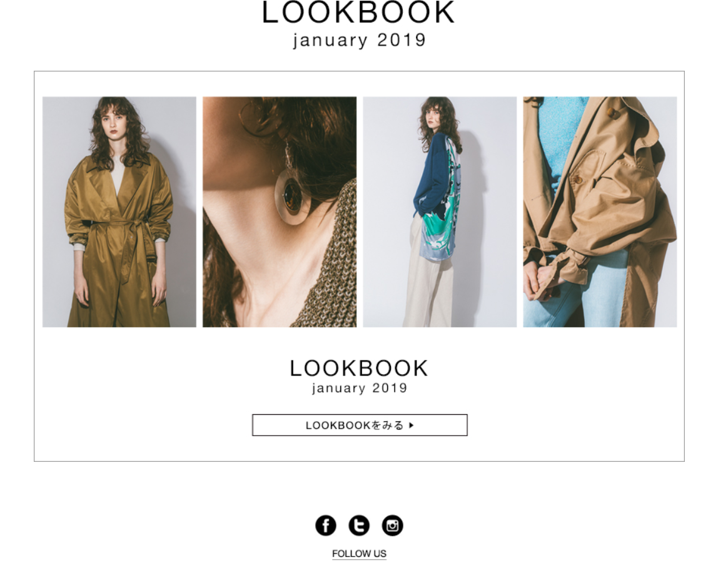Viewport: 728px width, 562px height.
Task: Select the LOOKBOOK title below the photos
Action: click(x=359, y=369)
